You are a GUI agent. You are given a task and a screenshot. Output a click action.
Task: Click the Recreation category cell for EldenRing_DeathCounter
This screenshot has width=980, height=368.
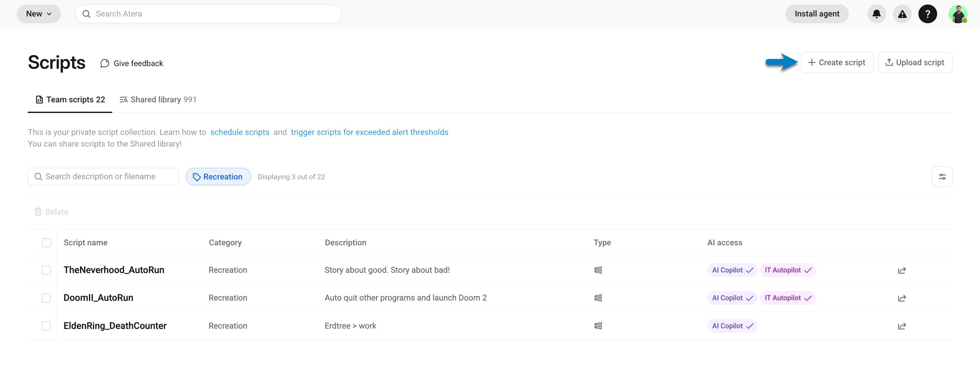coord(228,326)
